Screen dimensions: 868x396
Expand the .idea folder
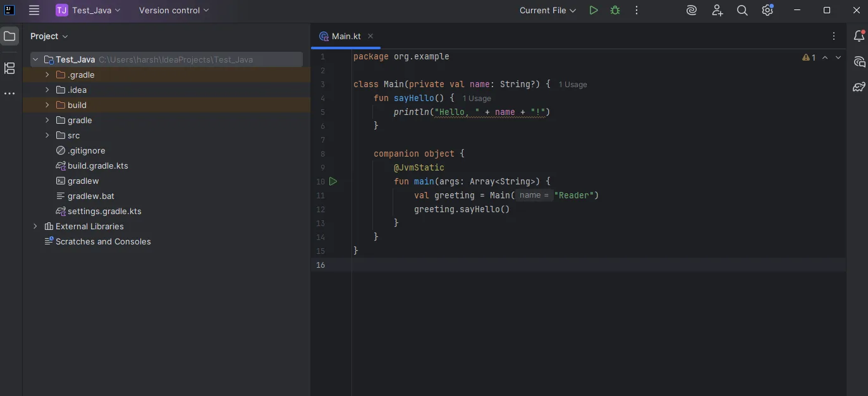pyautogui.click(x=47, y=90)
